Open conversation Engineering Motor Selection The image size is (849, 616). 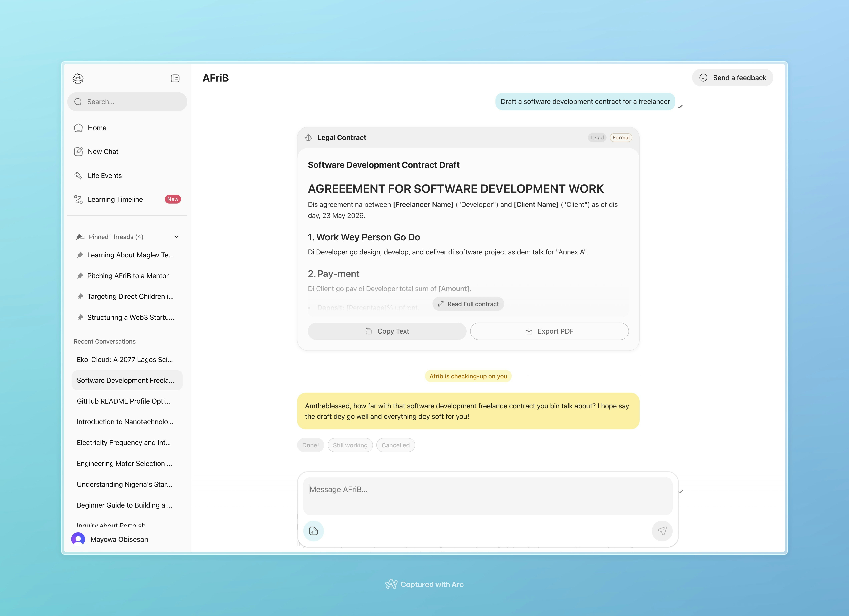point(127,463)
